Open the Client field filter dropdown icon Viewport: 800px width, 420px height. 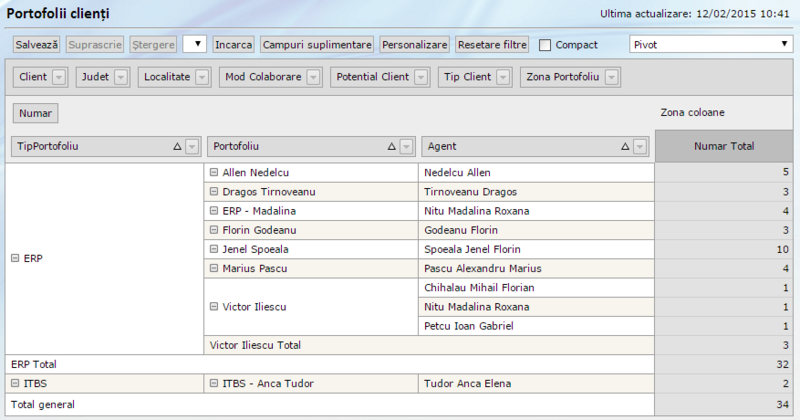58,77
